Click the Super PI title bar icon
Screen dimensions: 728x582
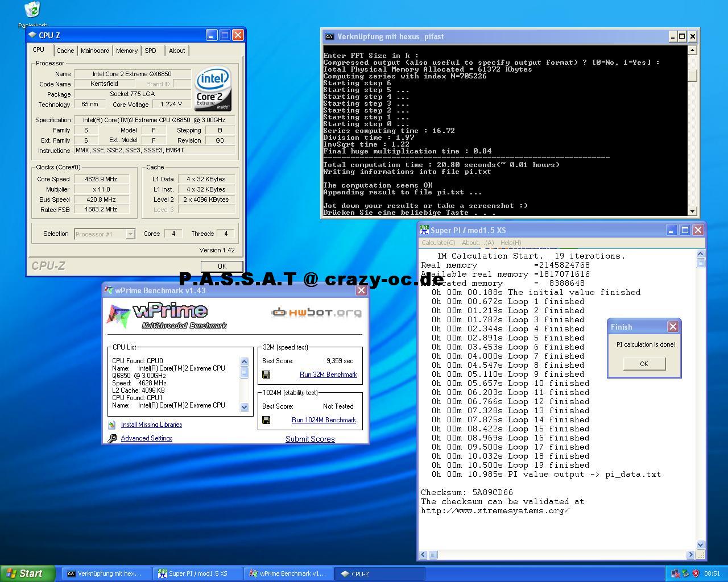(x=424, y=230)
